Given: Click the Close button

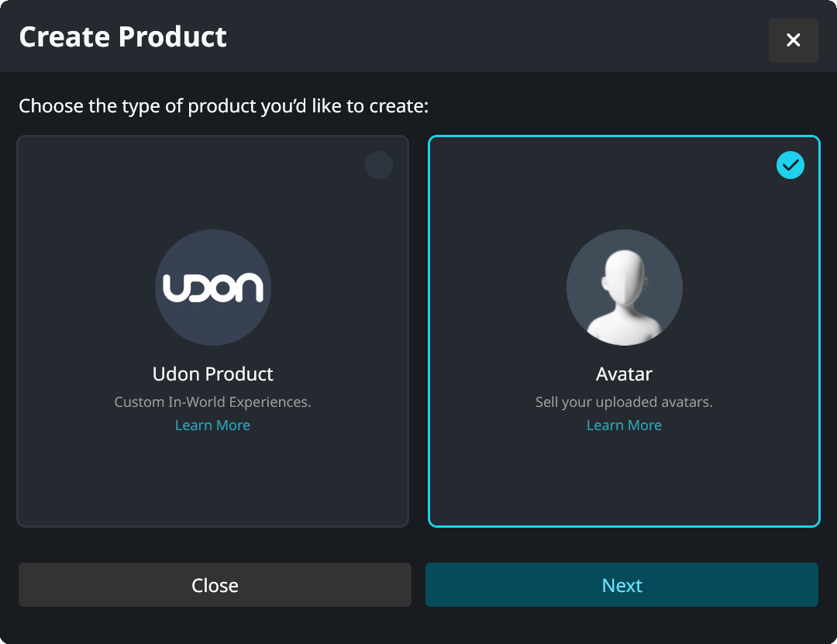Looking at the screenshot, I should 215,585.
